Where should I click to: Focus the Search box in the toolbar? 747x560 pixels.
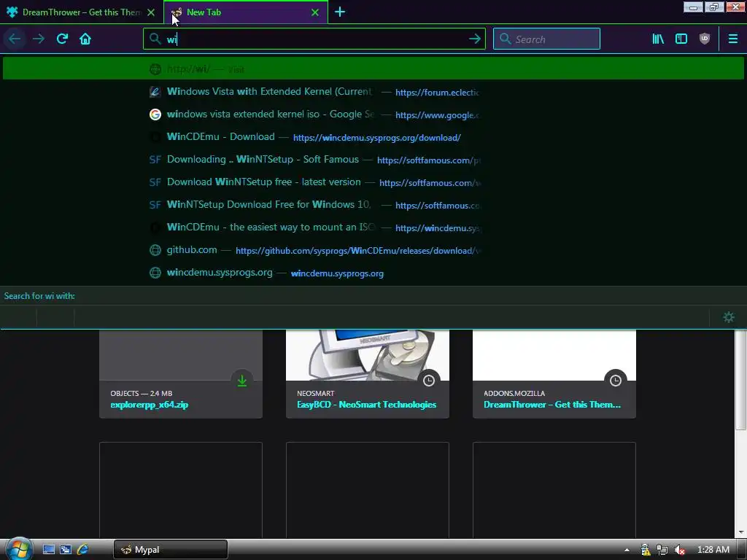click(546, 39)
